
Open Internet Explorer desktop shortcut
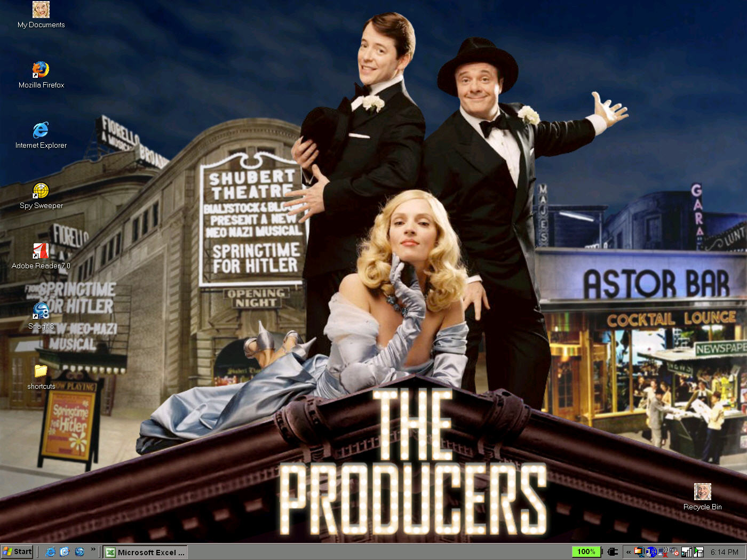(x=41, y=130)
